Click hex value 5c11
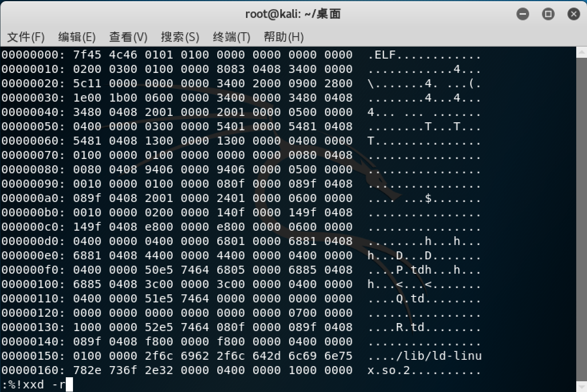This screenshot has width=587, height=392. click(x=87, y=83)
